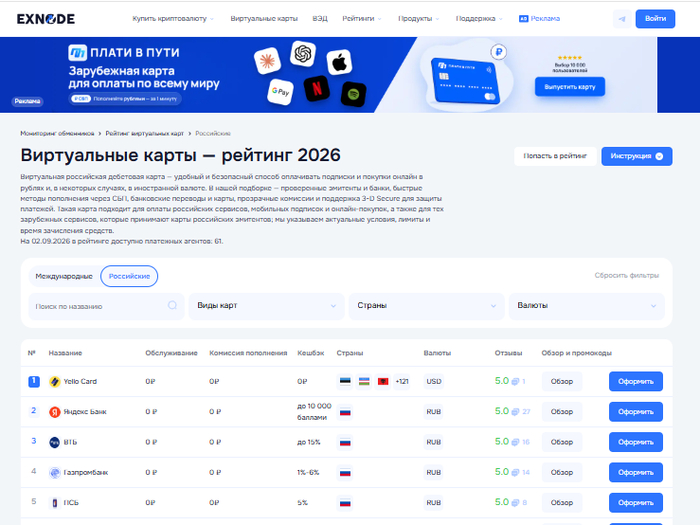700x525 pixels.
Task: Click Оформить for Газпромбанк
Action: pos(636,473)
